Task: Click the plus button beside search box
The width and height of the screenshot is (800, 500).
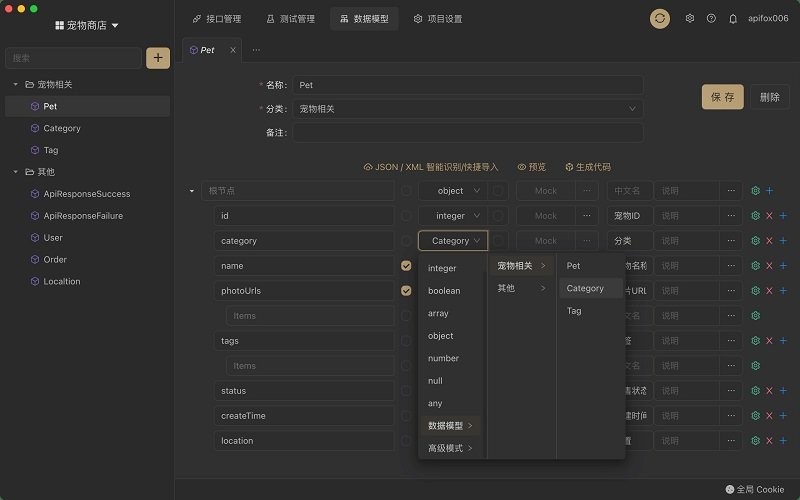Action: (x=158, y=58)
